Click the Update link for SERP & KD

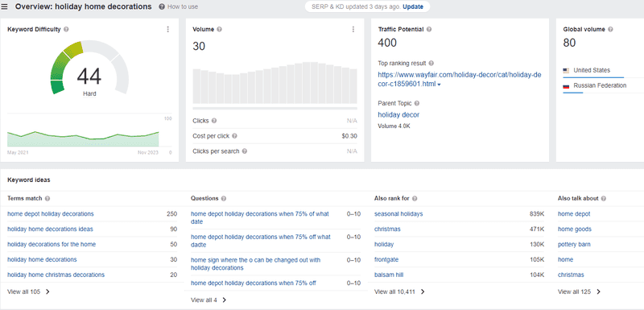[x=413, y=7]
